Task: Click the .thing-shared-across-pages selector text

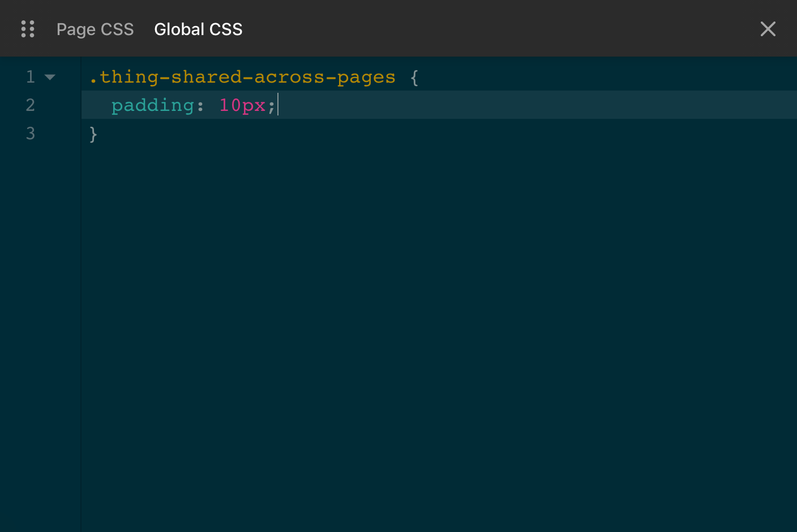Action: pyautogui.click(x=242, y=77)
